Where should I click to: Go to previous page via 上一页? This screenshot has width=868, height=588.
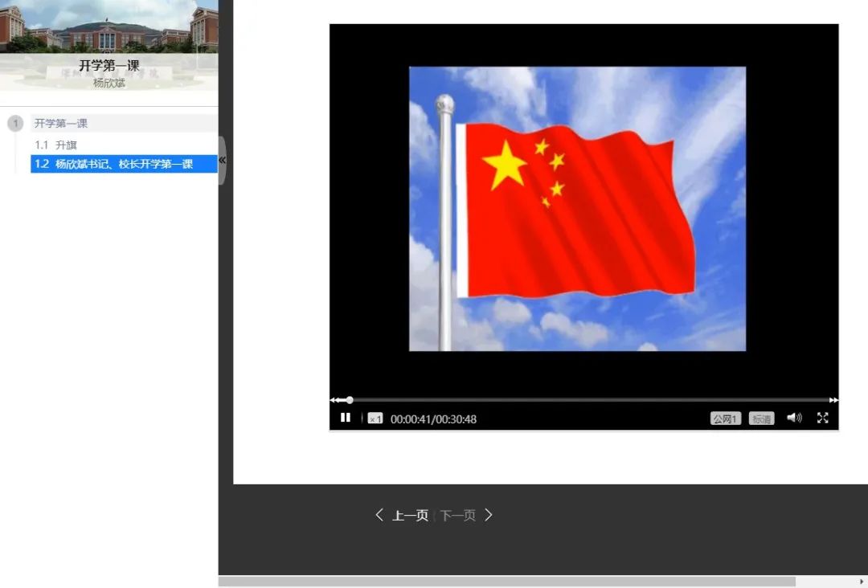point(410,516)
